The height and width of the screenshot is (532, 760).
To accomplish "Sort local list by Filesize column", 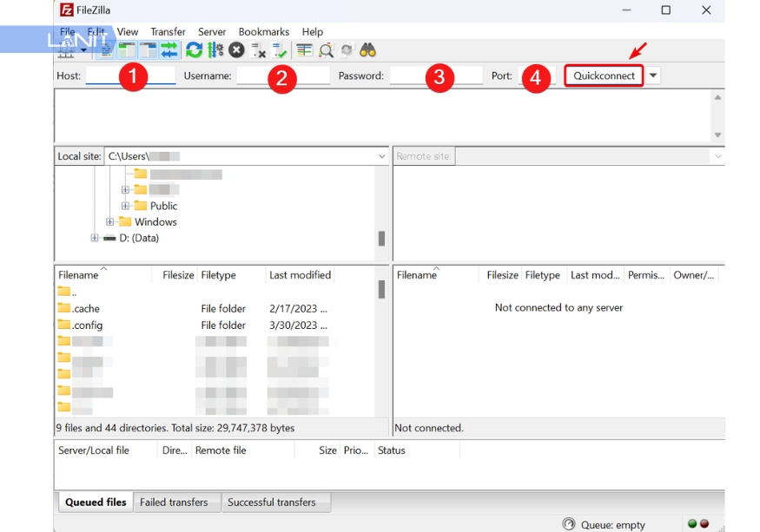I will click(x=175, y=275).
